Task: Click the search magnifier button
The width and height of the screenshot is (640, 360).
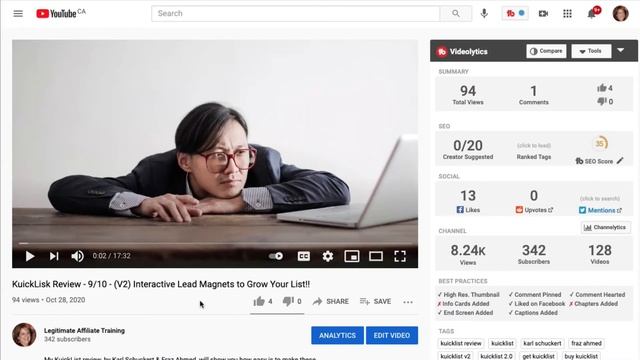Action: [456, 13]
